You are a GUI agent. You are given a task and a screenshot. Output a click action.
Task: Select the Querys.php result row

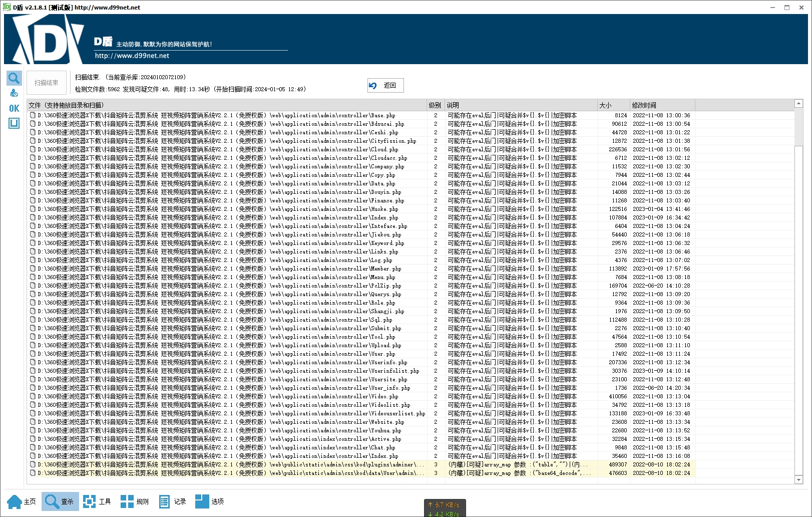coord(361,294)
